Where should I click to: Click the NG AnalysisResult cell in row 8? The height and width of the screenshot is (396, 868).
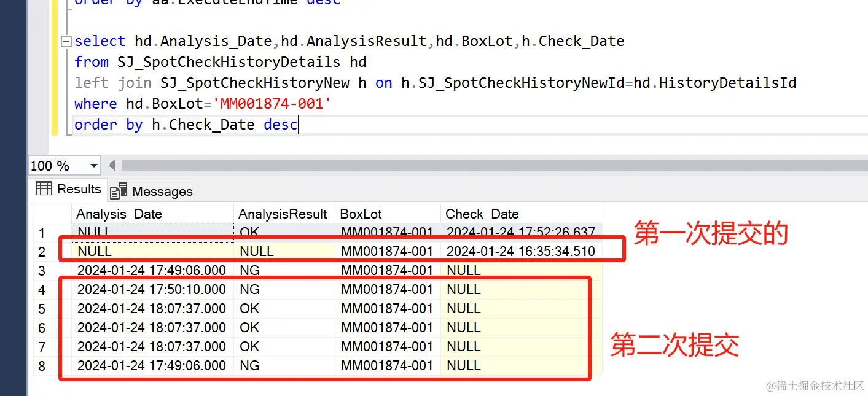[x=284, y=365]
